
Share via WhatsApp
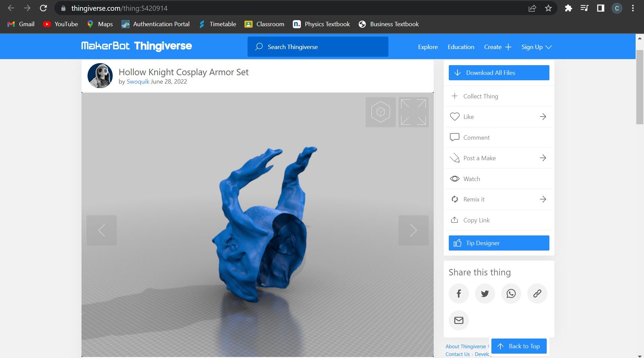tap(511, 294)
